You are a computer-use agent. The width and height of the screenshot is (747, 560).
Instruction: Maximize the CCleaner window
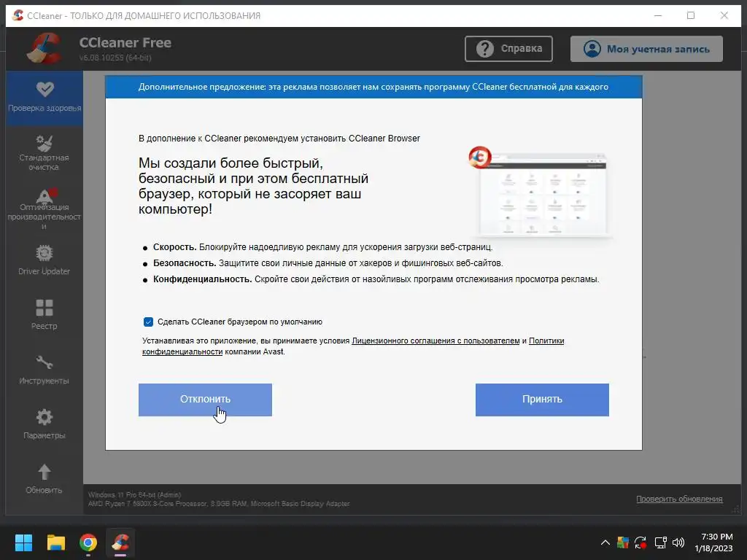pyautogui.click(x=691, y=16)
